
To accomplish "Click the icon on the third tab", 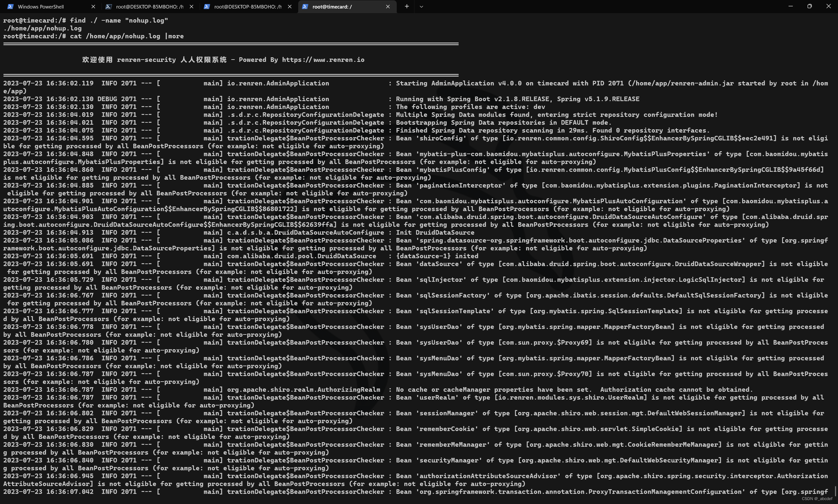I will coord(207,7).
